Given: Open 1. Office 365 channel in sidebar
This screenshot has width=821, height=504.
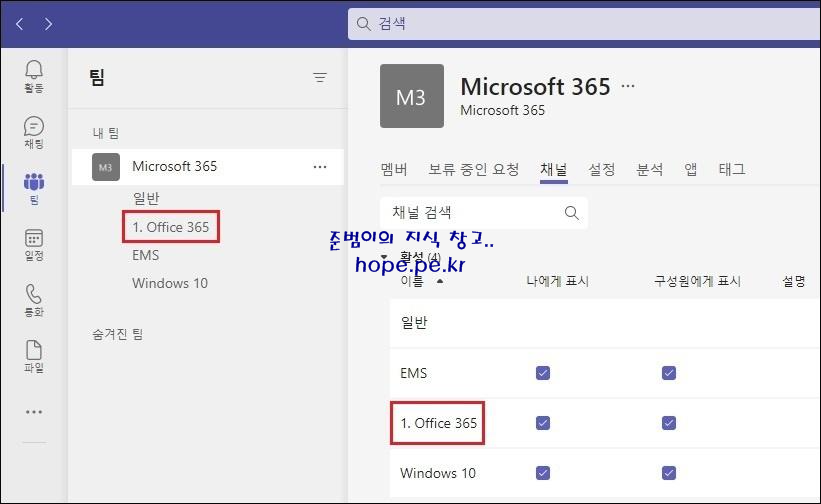Looking at the screenshot, I should point(171,227).
